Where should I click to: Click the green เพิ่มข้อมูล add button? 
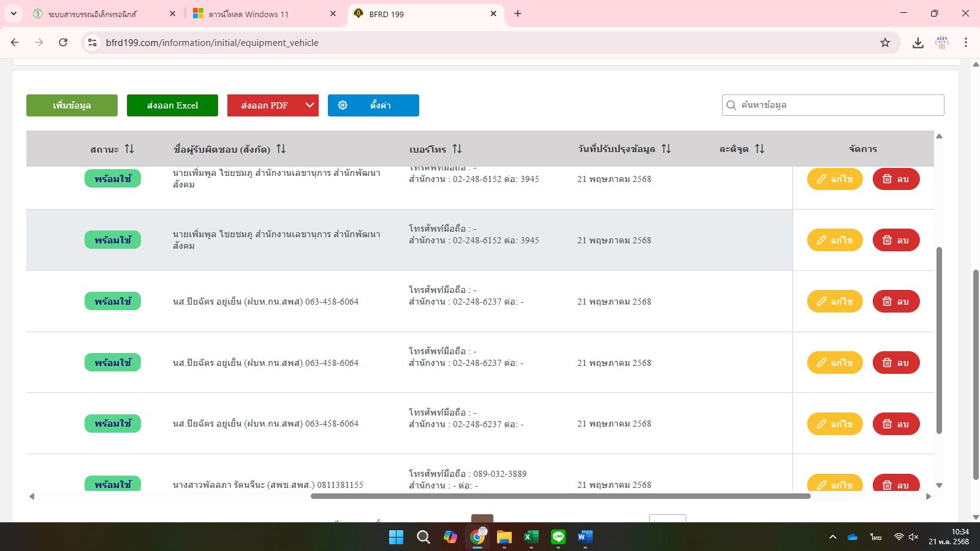coord(72,105)
